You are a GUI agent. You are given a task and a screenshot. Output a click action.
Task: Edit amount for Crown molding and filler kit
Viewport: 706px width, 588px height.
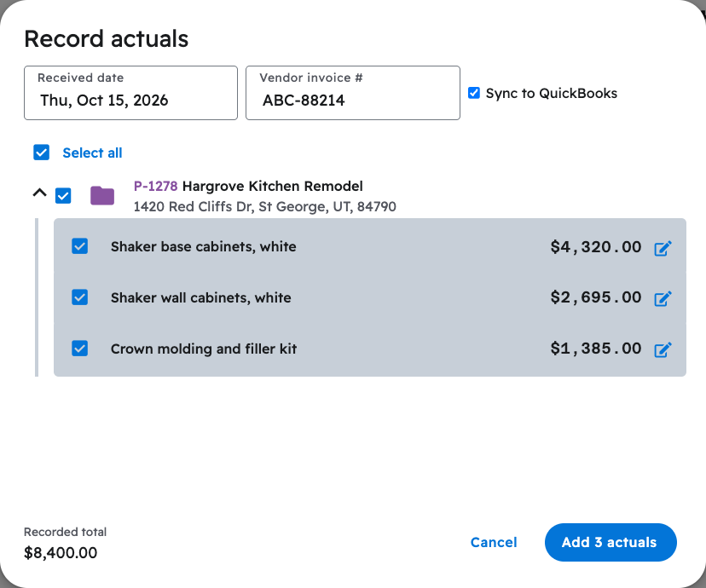click(x=663, y=349)
